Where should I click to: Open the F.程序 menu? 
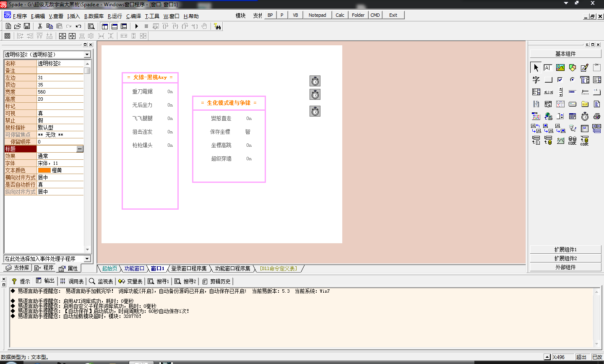point(20,16)
